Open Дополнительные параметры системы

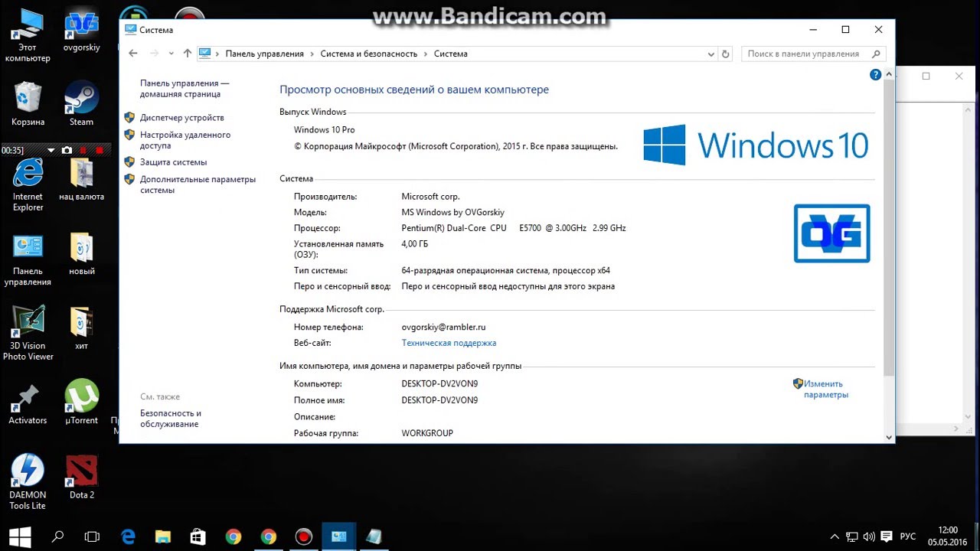[x=198, y=184]
